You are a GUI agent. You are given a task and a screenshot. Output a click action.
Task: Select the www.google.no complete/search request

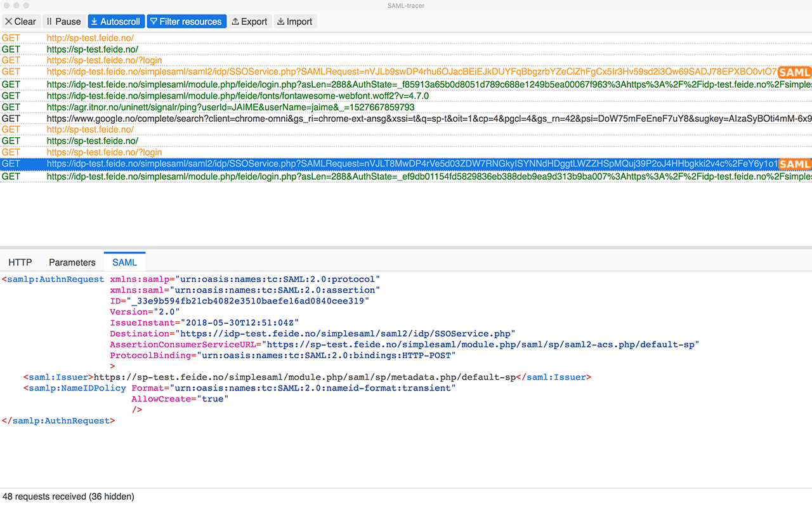[406, 119]
